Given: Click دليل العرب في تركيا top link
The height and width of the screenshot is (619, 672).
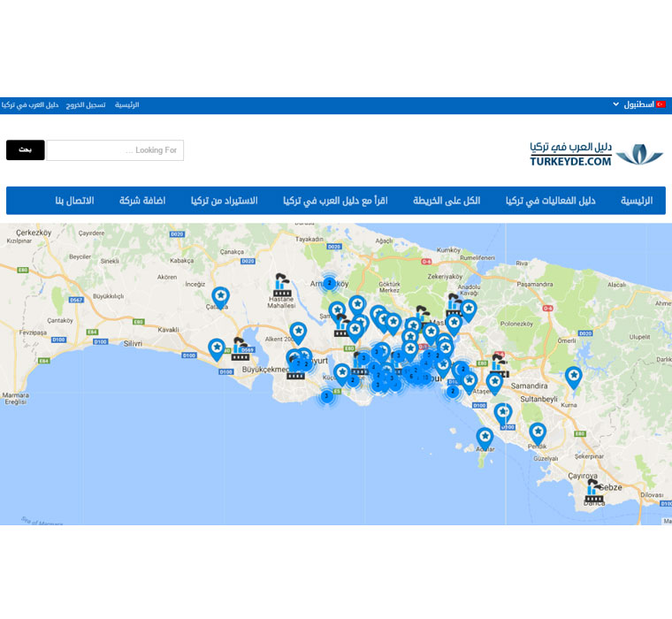Looking at the screenshot, I should coord(30,105).
